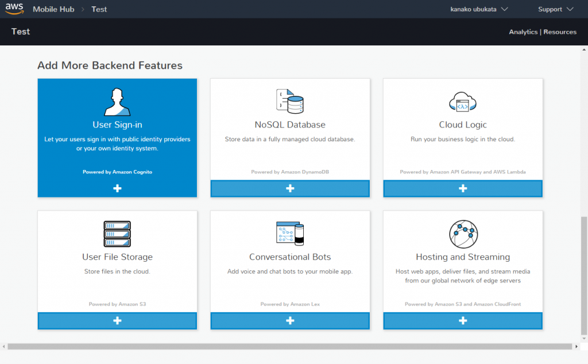
Task: Add User File Storage with plus button
Action: 117,320
